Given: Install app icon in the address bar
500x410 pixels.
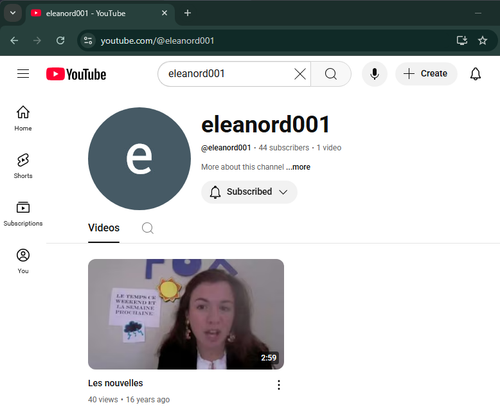Looking at the screenshot, I should click(x=462, y=41).
